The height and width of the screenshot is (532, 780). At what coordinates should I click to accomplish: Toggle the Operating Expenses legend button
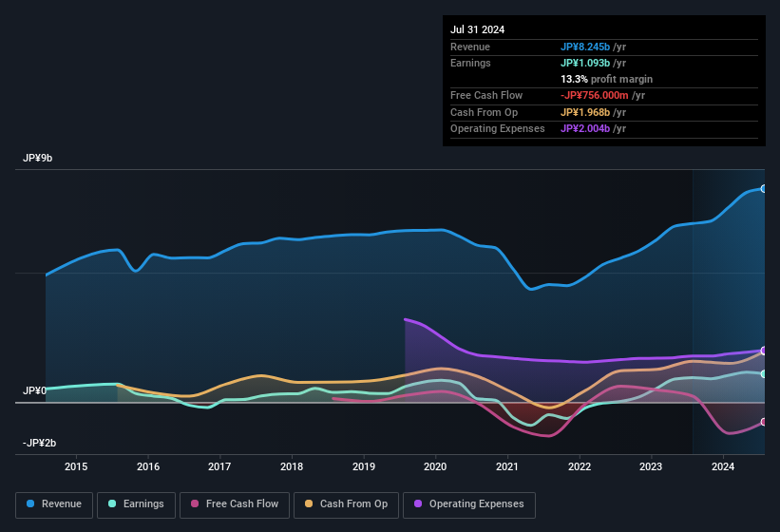(x=469, y=505)
